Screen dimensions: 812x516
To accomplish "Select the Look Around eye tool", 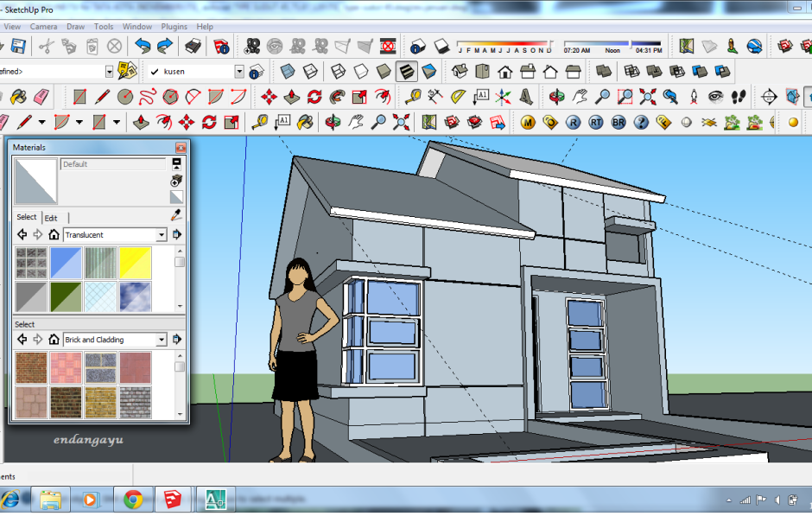I will click(x=716, y=97).
